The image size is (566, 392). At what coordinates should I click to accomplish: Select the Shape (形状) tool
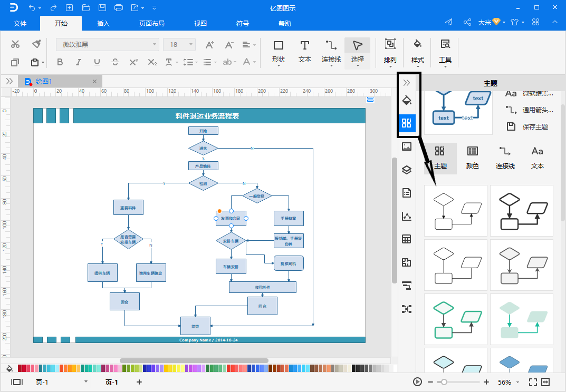click(279, 52)
